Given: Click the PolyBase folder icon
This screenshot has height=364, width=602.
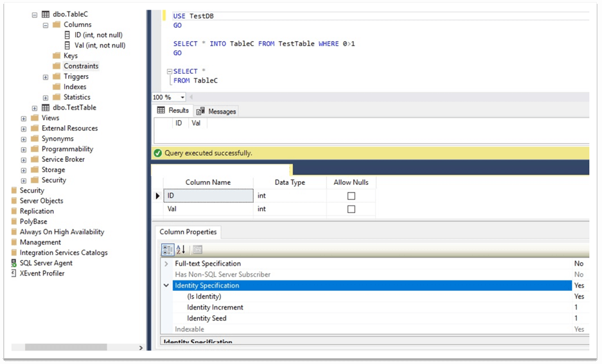Looking at the screenshot, I should (14, 221).
